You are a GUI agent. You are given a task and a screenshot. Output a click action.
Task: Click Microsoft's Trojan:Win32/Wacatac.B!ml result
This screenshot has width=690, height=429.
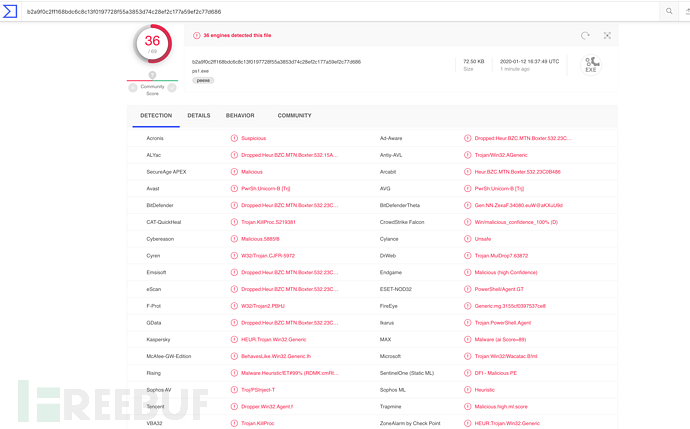click(x=506, y=356)
